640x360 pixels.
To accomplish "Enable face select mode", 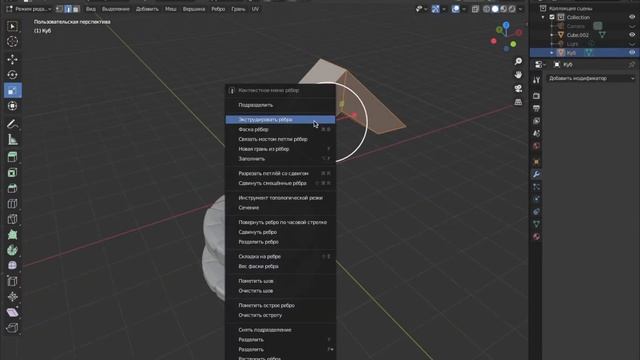I will (x=76, y=9).
